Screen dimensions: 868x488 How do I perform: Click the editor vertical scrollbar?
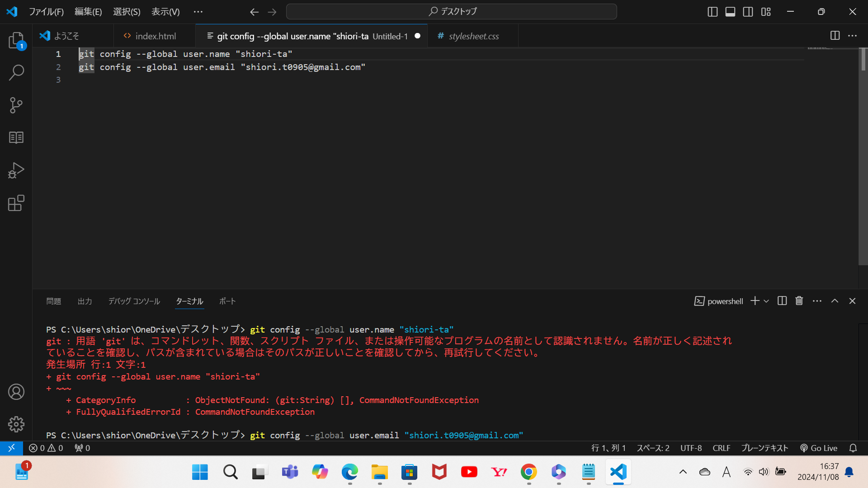tap(863, 156)
